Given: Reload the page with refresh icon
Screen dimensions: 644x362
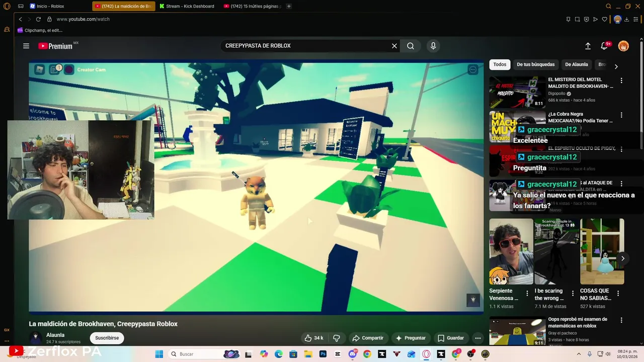Looking at the screenshot, I should (38, 19).
